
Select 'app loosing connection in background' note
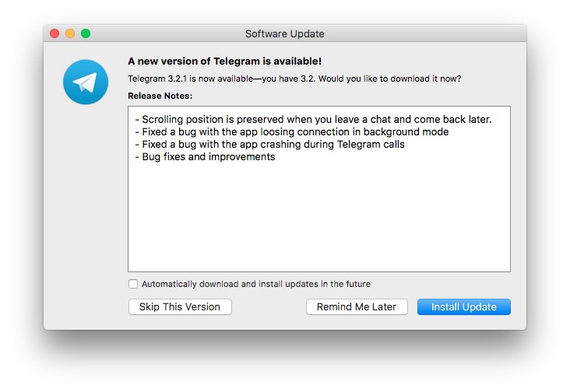(292, 131)
